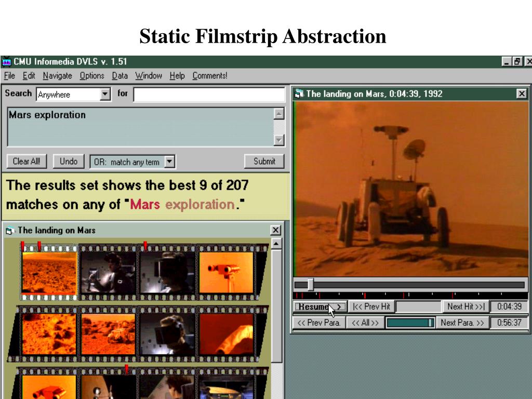532x399 pixels.
Task: Open the Help menu
Action: pos(177,76)
